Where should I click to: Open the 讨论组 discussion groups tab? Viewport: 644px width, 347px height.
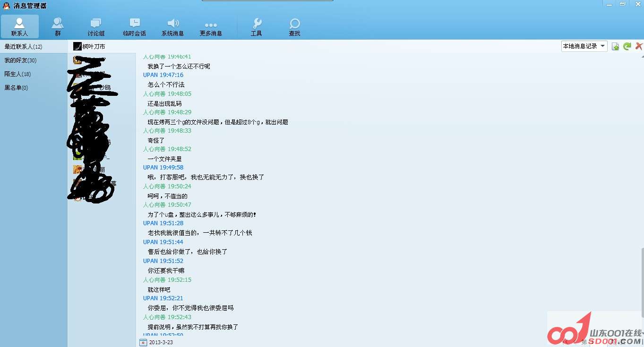click(x=96, y=27)
